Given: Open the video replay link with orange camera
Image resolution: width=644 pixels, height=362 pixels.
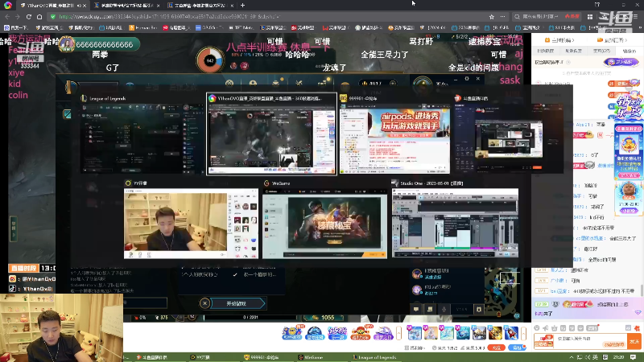Looking at the screenshot, I should [x=613, y=40].
